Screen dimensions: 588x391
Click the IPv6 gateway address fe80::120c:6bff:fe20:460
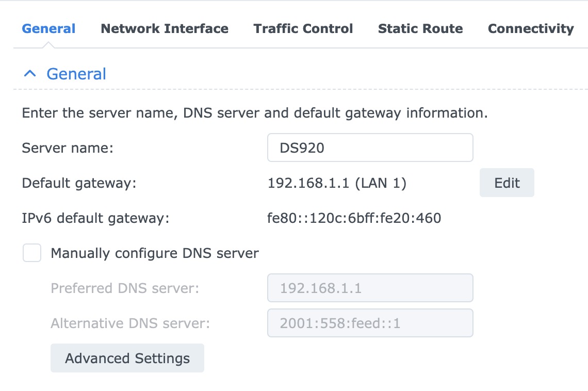[354, 218]
